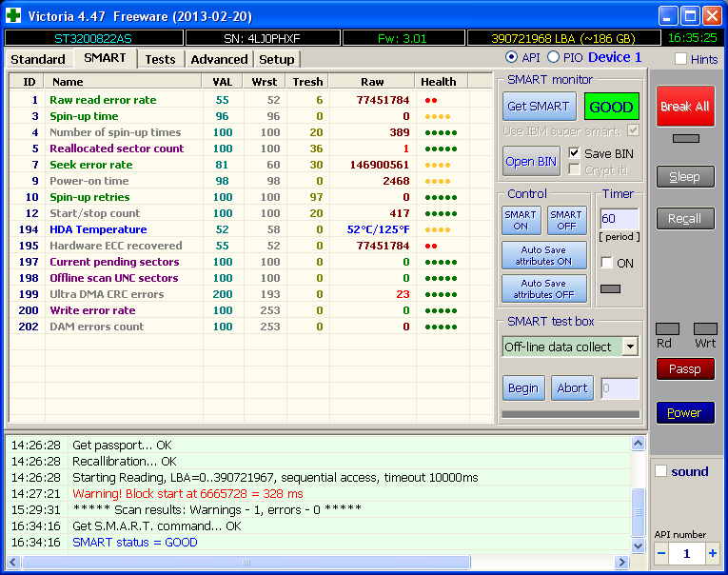
Task: Click the Victoria green cross title icon
Action: tap(15, 15)
